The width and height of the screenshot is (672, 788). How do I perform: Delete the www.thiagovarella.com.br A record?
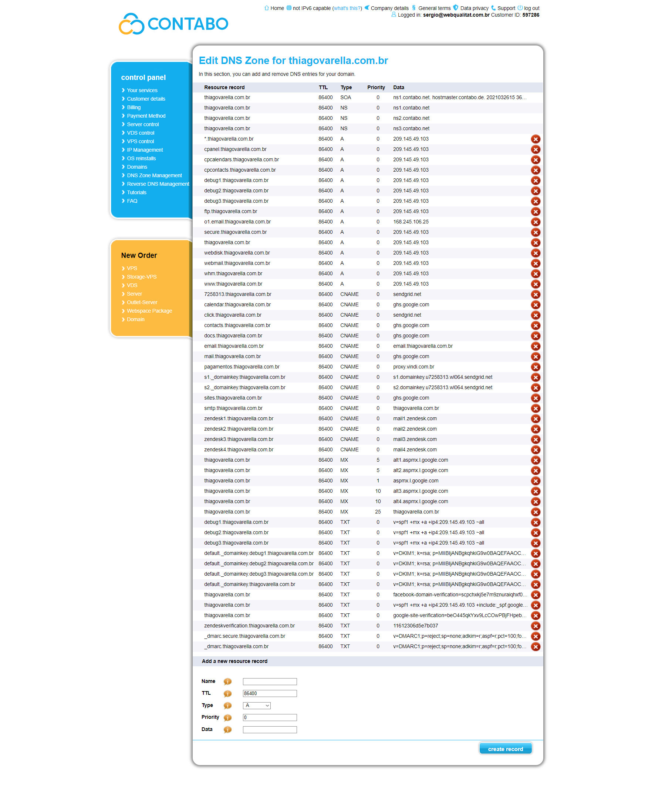pyautogui.click(x=536, y=284)
